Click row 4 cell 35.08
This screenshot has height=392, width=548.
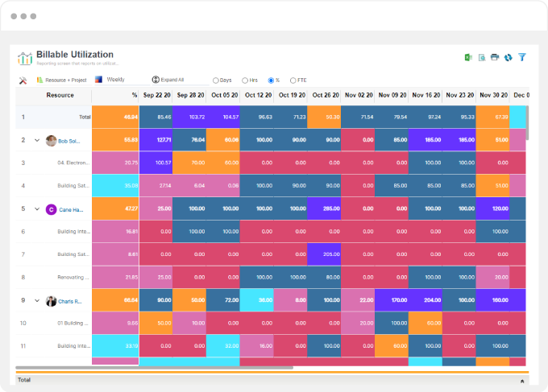pos(115,185)
